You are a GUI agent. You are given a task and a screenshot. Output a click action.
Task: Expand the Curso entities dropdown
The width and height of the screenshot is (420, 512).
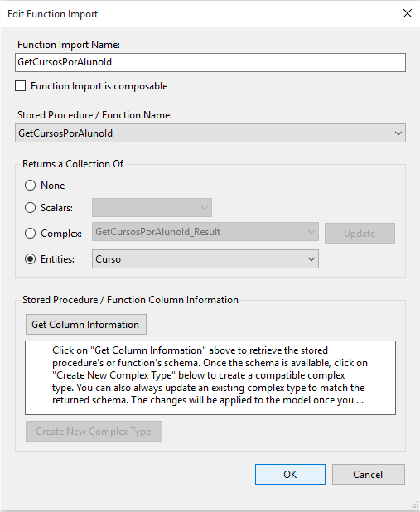click(x=205, y=259)
